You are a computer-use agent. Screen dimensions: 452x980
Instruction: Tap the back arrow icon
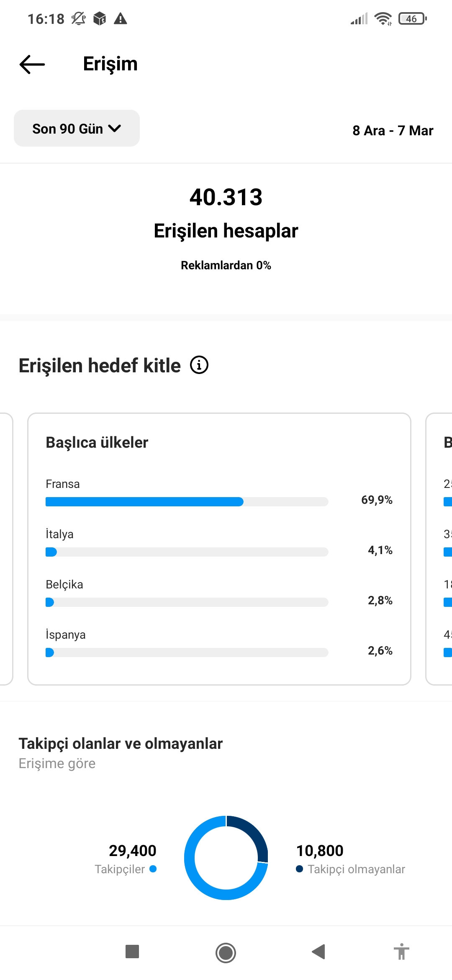click(32, 64)
